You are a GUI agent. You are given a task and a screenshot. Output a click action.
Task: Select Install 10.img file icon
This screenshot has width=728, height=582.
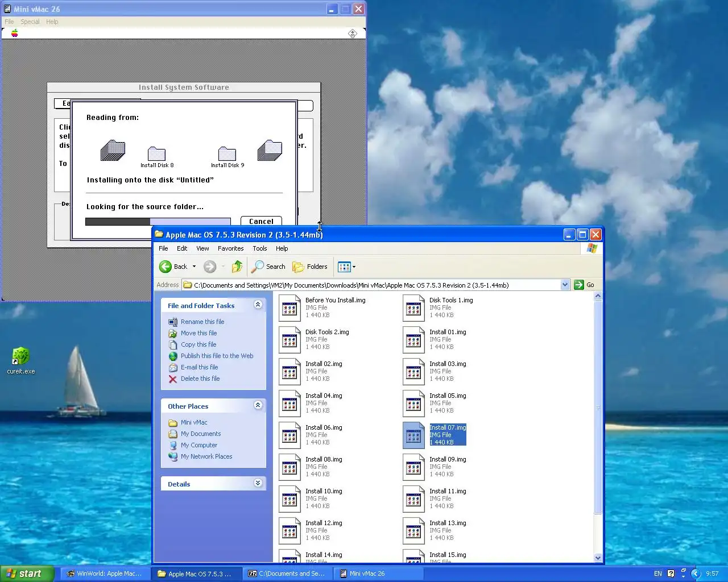(289, 498)
